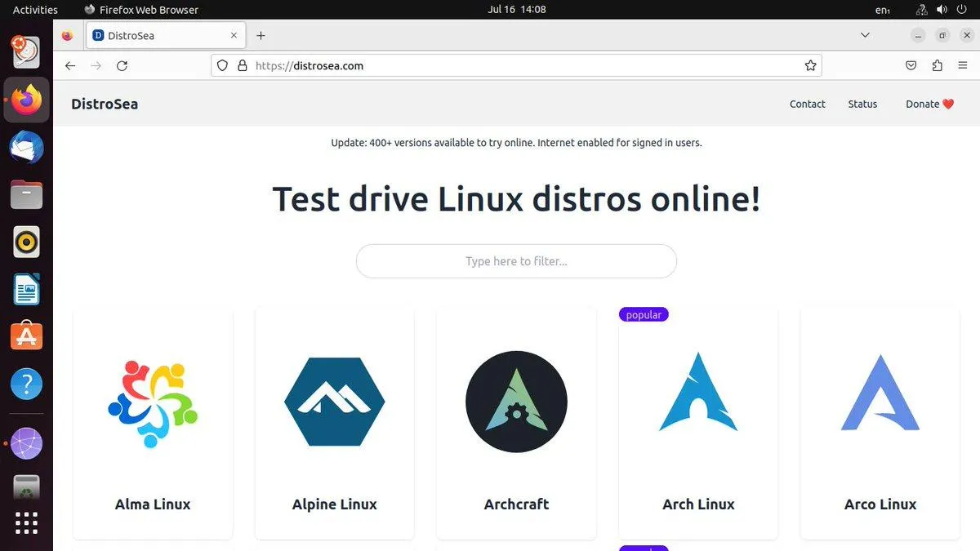Screen dimensions: 980x551
Task: Open the Archcraft circular logo
Action: [x=516, y=402]
